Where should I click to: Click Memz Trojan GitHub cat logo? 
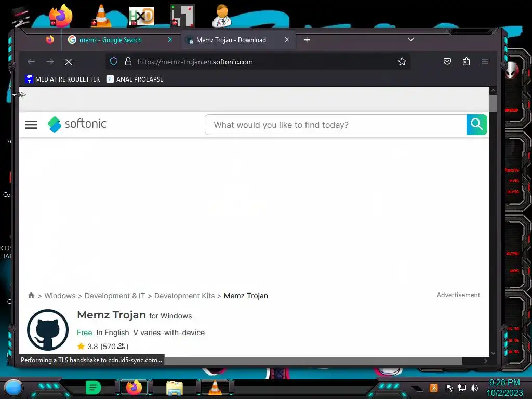pos(48,329)
